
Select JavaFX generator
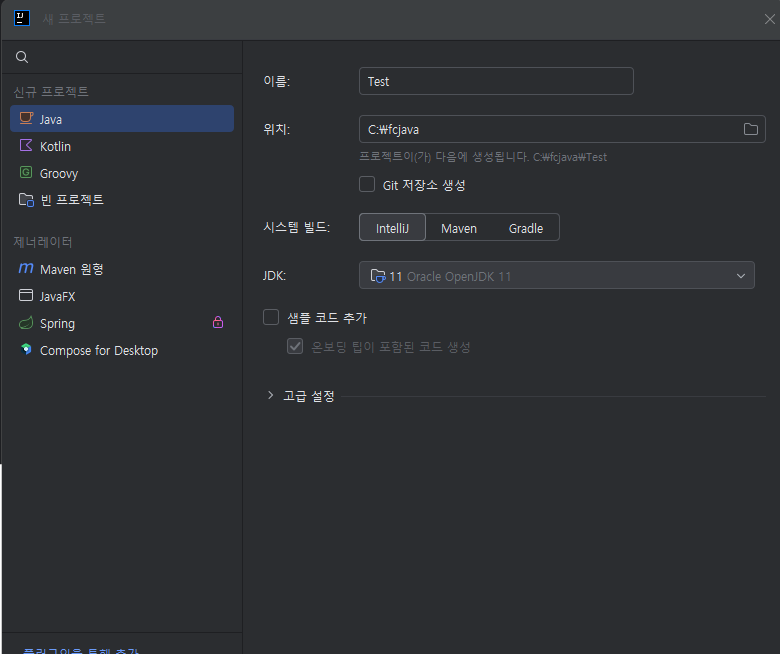[x=122, y=296]
